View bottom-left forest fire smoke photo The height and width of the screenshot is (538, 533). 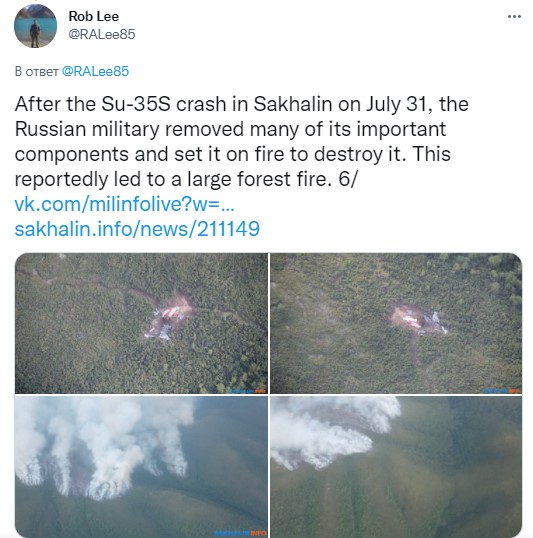(x=141, y=466)
